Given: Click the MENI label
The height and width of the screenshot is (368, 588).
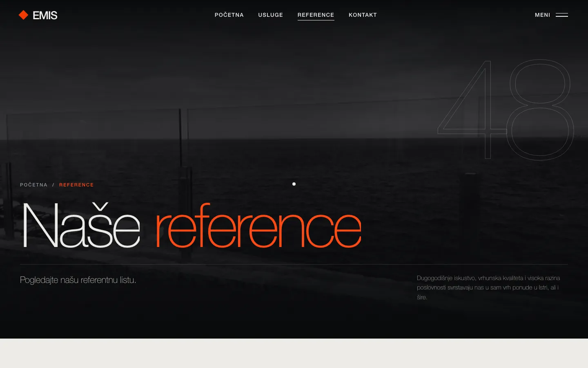Looking at the screenshot, I should pyautogui.click(x=543, y=15).
